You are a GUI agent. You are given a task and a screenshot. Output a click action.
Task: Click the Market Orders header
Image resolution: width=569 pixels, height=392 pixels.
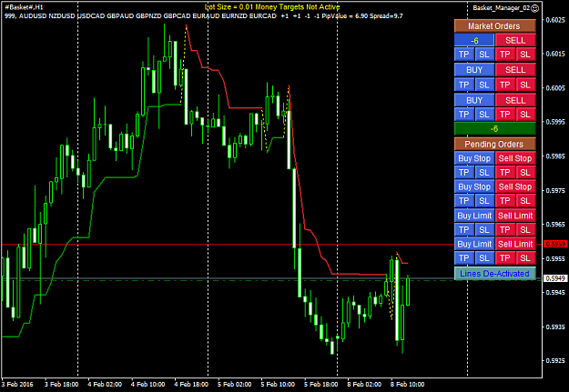(495, 26)
